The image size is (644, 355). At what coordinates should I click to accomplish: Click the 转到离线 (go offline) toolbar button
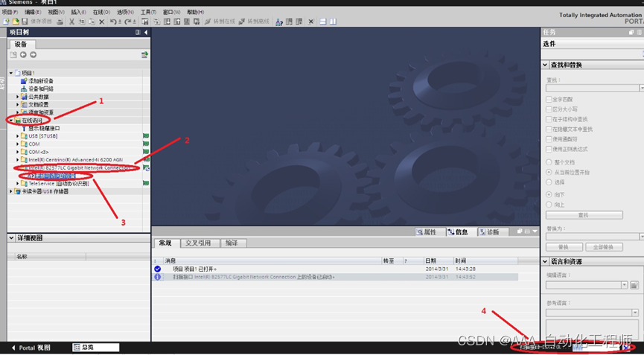[254, 22]
